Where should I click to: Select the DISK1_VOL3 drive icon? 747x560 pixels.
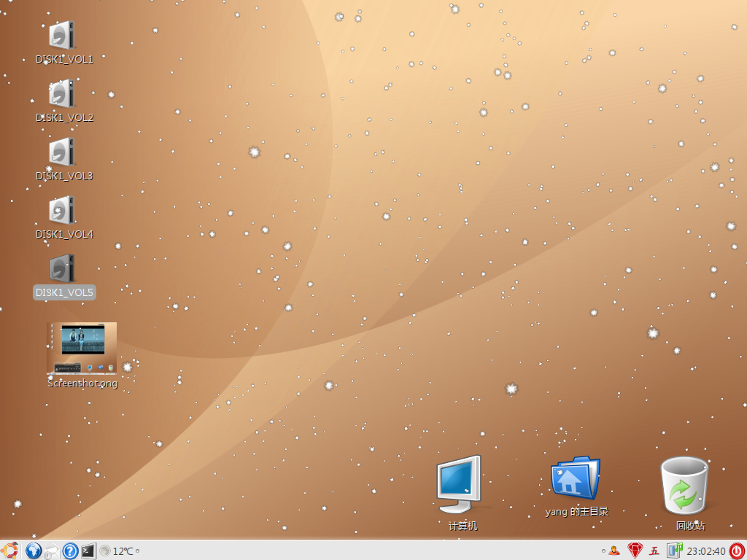click(62, 152)
